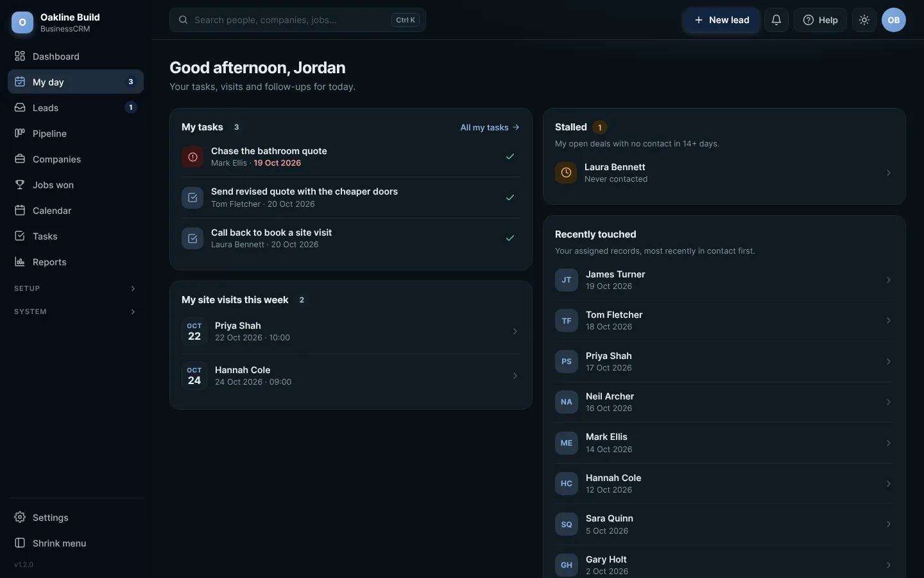Open Laura Bennett stalled deal chevron

coord(889,173)
